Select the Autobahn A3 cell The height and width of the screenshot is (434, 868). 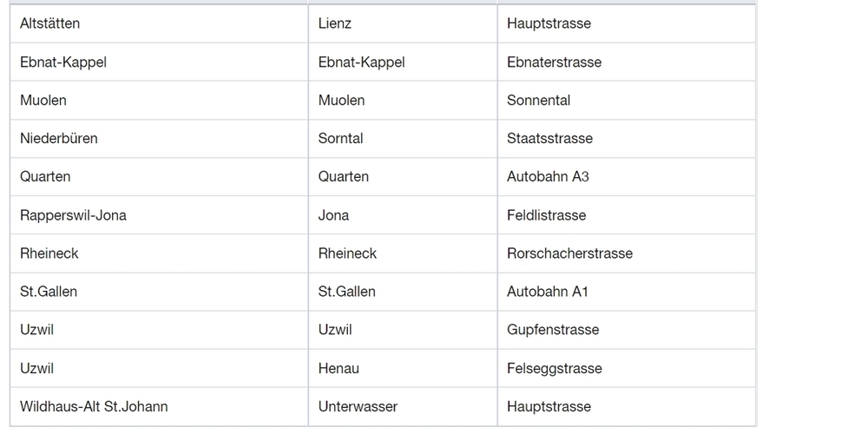click(548, 177)
